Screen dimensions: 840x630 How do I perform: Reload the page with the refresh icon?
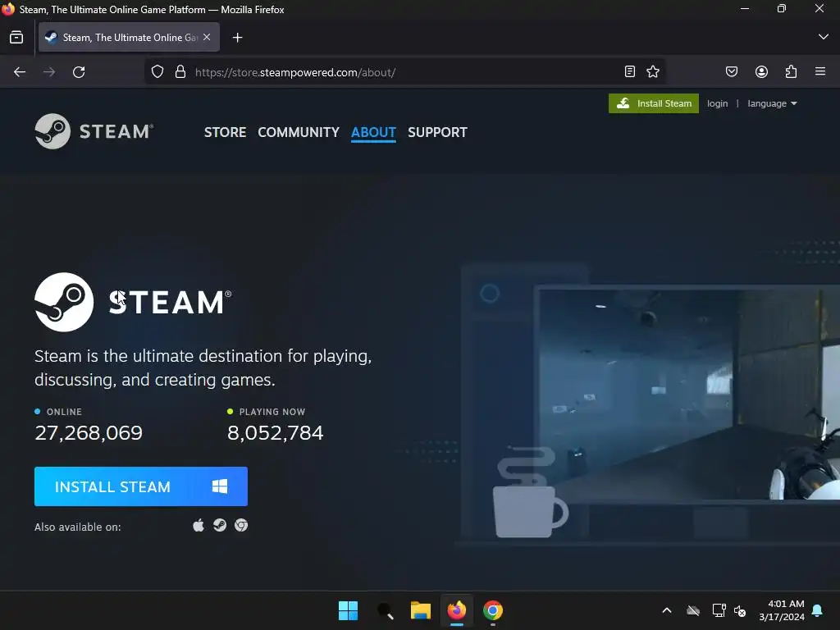[x=79, y=72]
